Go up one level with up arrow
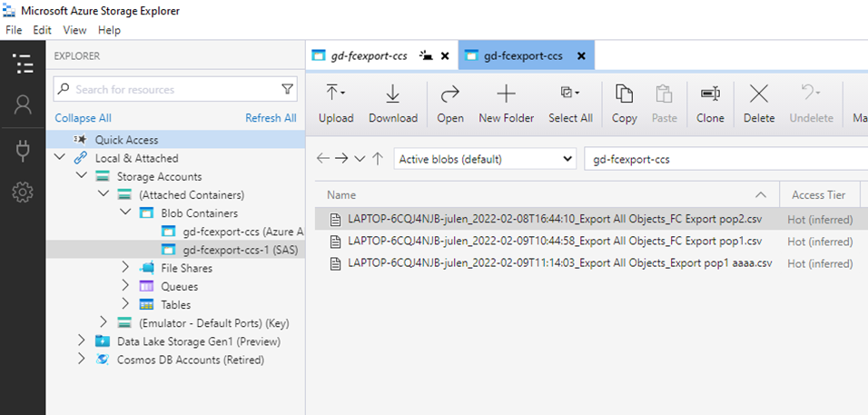868x415 pixels. (378, 159)
